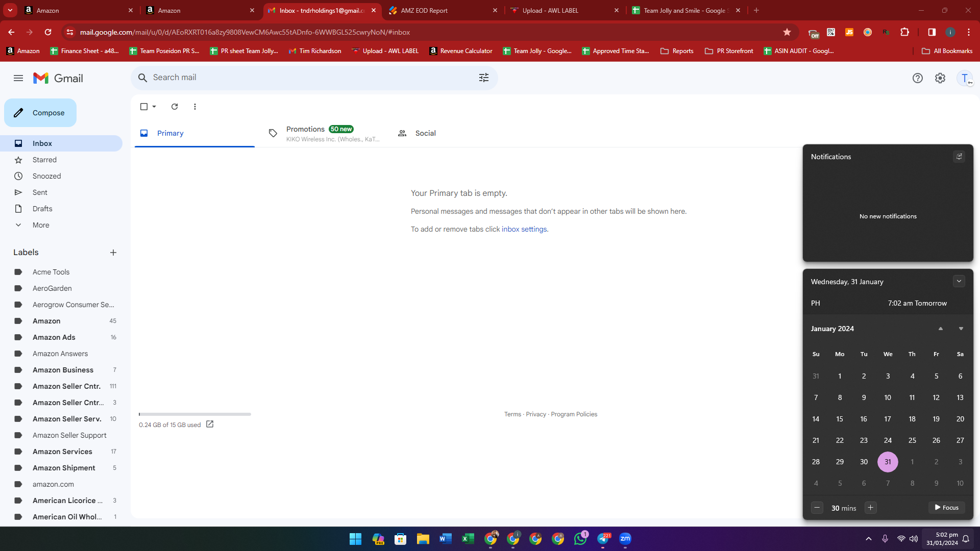Open Windows Start menu
This screenshot has height=551, width=980.
coord(356,539)
